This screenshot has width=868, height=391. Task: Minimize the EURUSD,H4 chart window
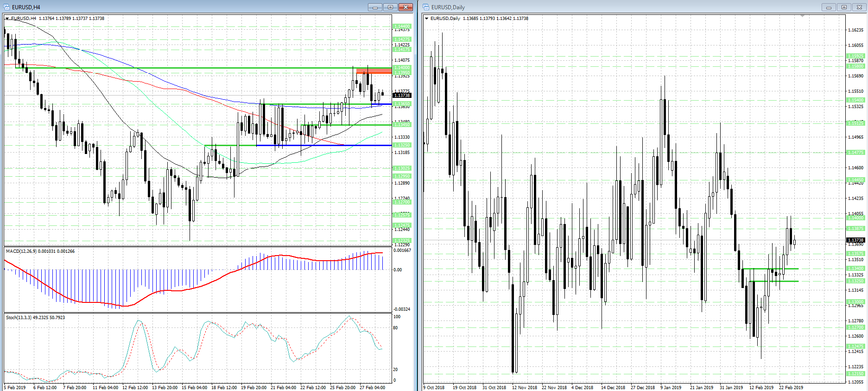(x=375, y=7)
